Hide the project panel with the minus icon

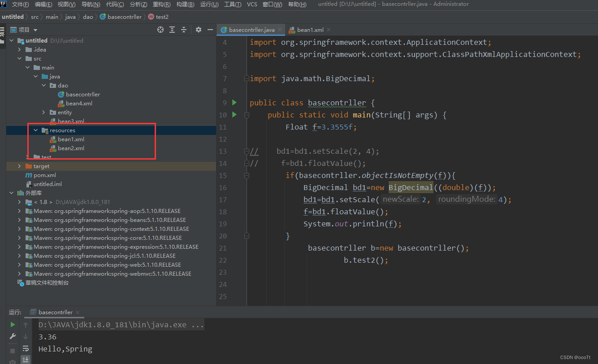click(210, 30)
